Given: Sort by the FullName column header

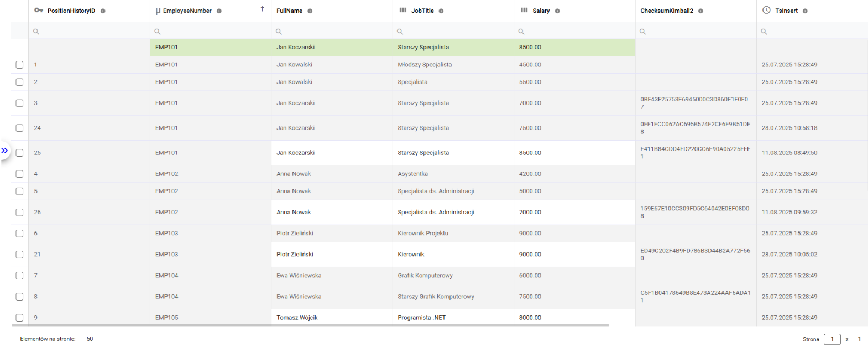Looking at the screenshot, I should coord(289,11).
